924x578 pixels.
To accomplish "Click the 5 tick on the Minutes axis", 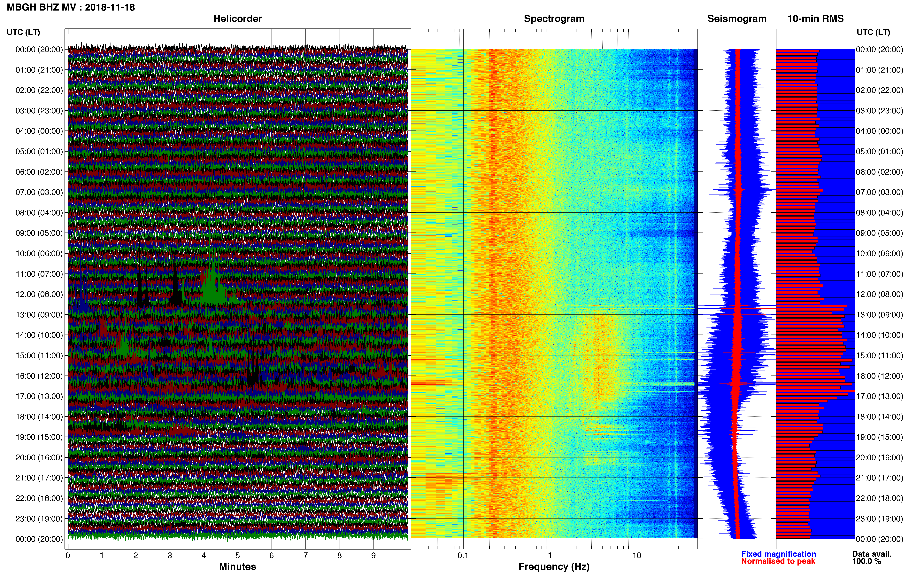I will point(238,556).
